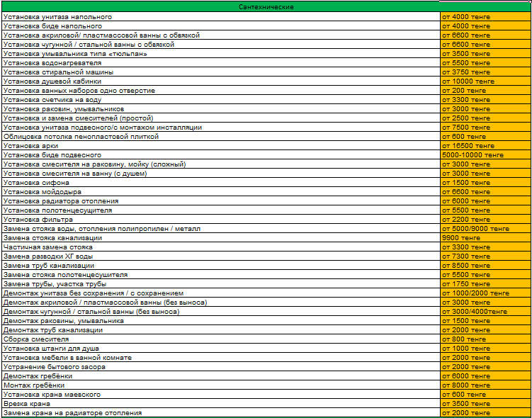This screenshot has height=418, width=532.
Task: Select the 'от 3750 тенге' price cell
Action: (x=485, y=72)
